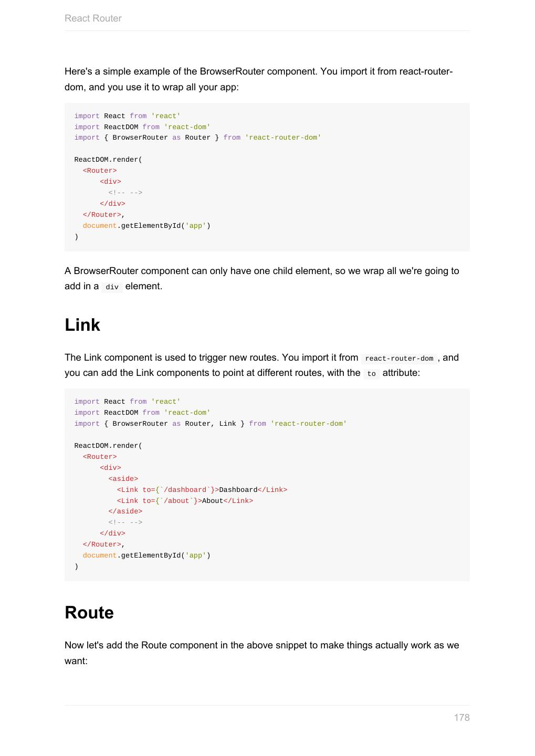Click the Dashboard Link code line
This screenshot has height=756, width=535.
(202, 490)
